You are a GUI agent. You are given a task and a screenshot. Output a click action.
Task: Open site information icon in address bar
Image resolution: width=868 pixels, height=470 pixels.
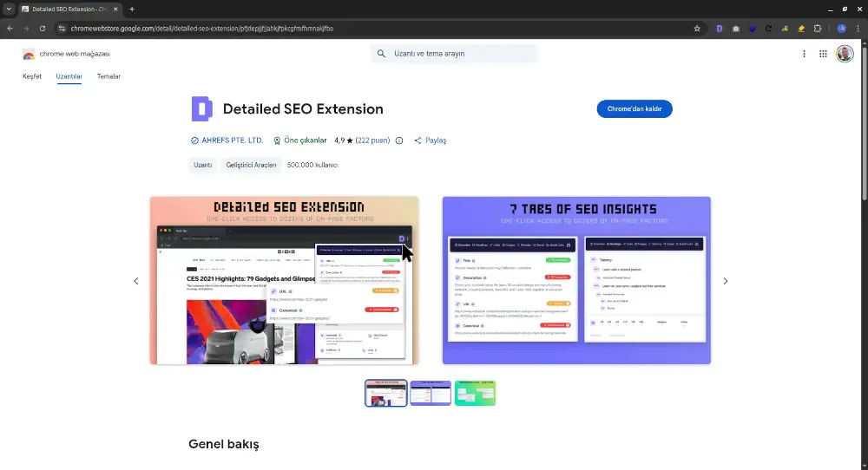[62, 29]
